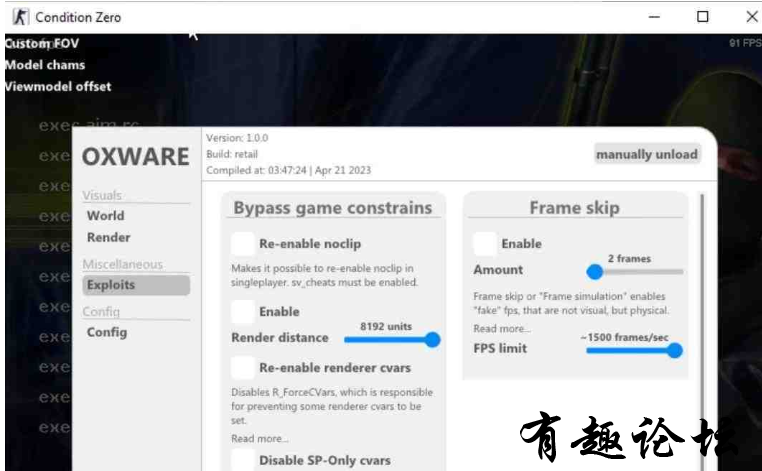The image size is (762, 471).
Task: Click the Model chams overlay text
Action: (45, 65)
